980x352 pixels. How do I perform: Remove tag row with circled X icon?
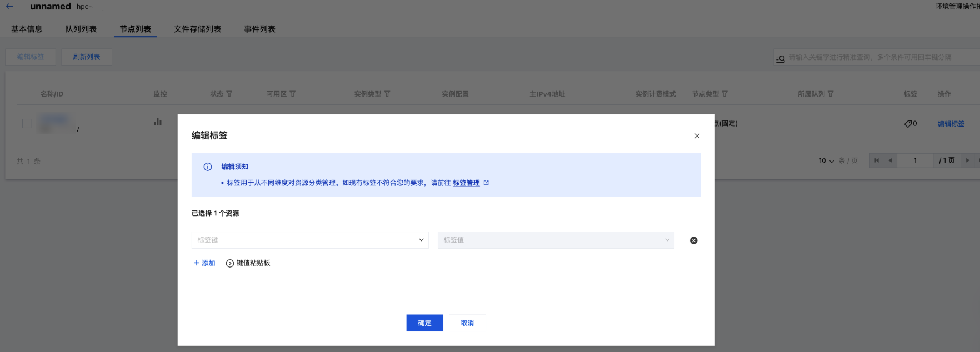pyautogui.click(x=693, y=240)
